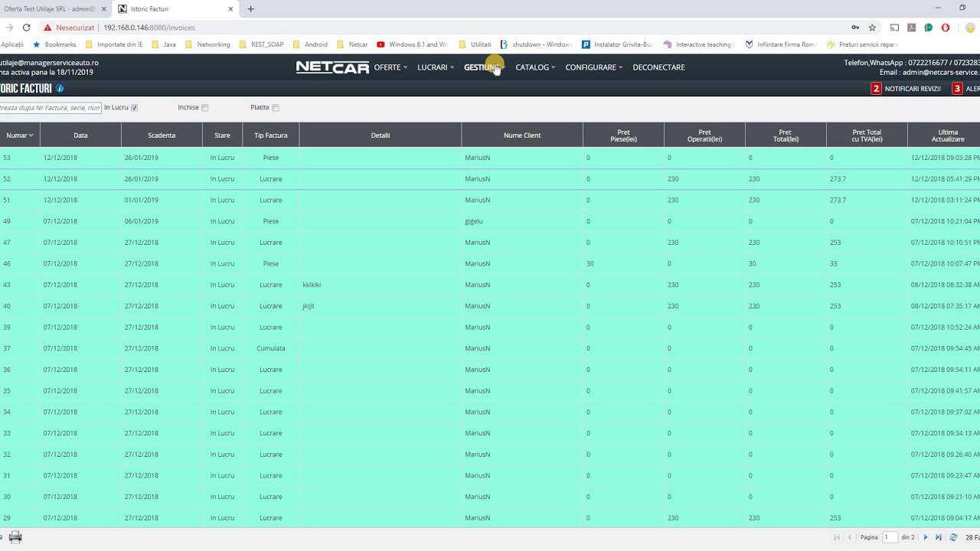Check the Platite checkbox
Image resolution: width=980 pixels, height=551 pixels.
(x=276, y=108)
